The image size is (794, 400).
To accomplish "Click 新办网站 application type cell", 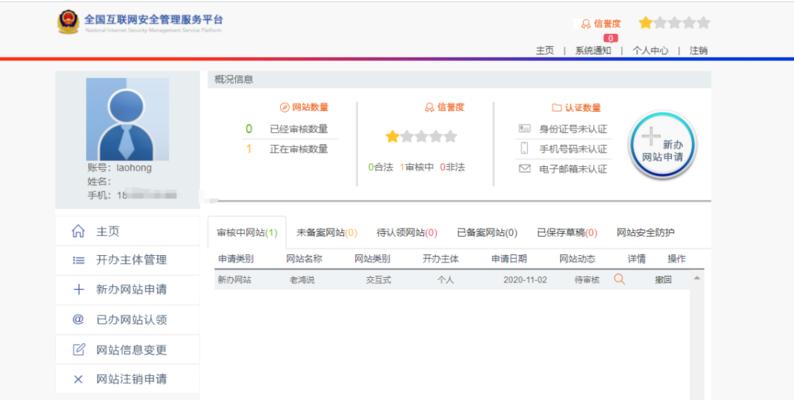I will (234, 279).
